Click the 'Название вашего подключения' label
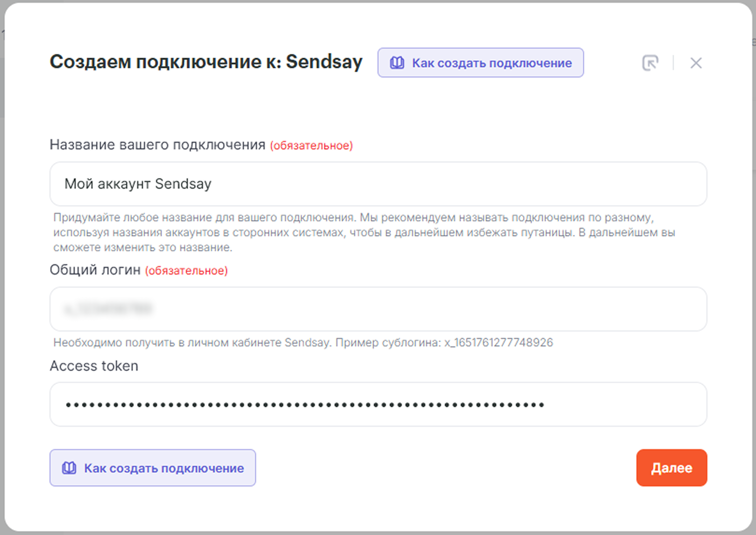The height and width of the screenshot is (535, 756). coord(157,145)
